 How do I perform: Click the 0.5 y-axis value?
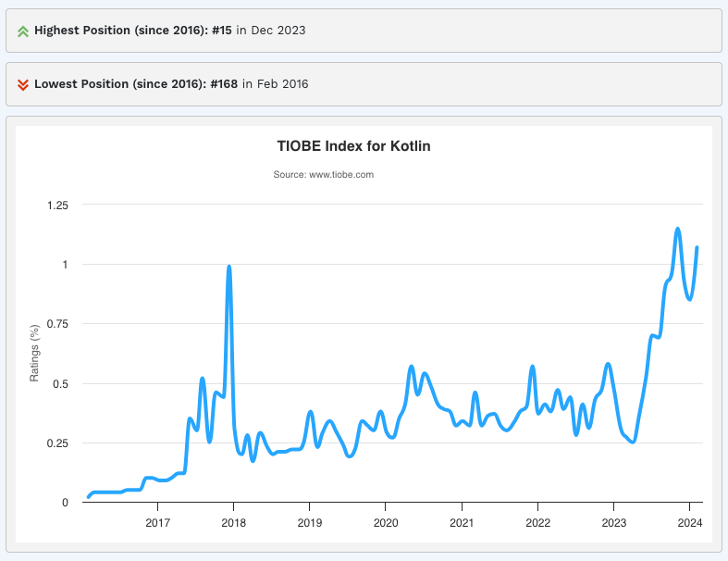pos(60,384)
